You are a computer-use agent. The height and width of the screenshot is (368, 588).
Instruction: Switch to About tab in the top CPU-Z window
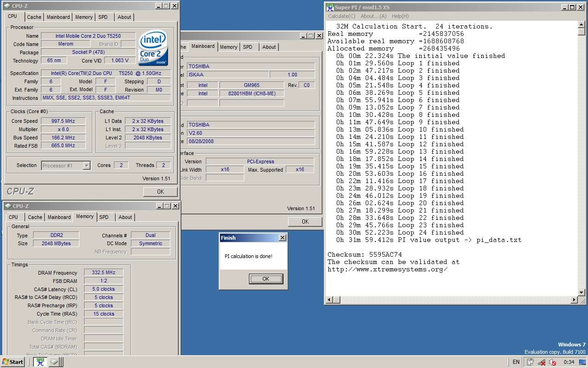pyautogui.click(x=124, y=17)
